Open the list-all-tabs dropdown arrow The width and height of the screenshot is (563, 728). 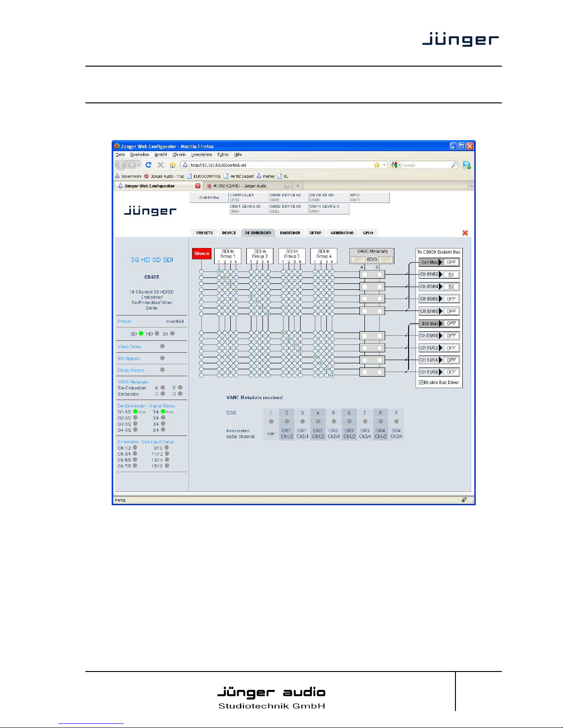pyautogui.click(x=471, y=186)
